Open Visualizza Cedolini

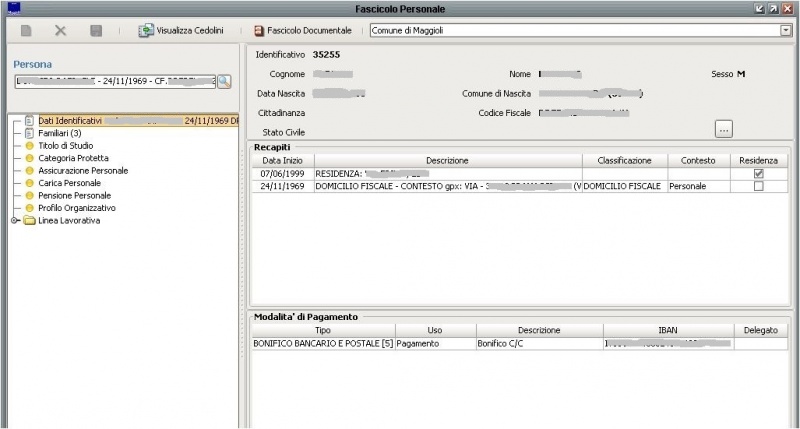click(x=181, y=31)
